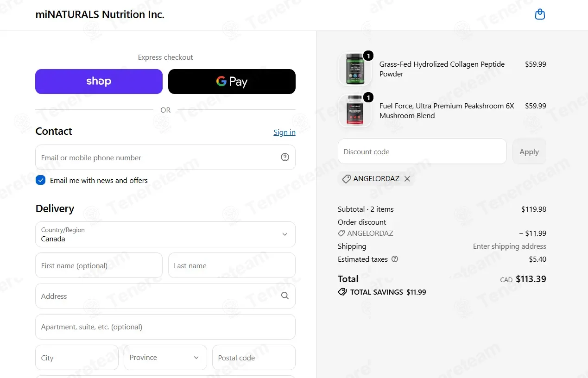Open the Country/Region dropdown
The height and width of the screenshot is (378, 588).
click(165, 234)
